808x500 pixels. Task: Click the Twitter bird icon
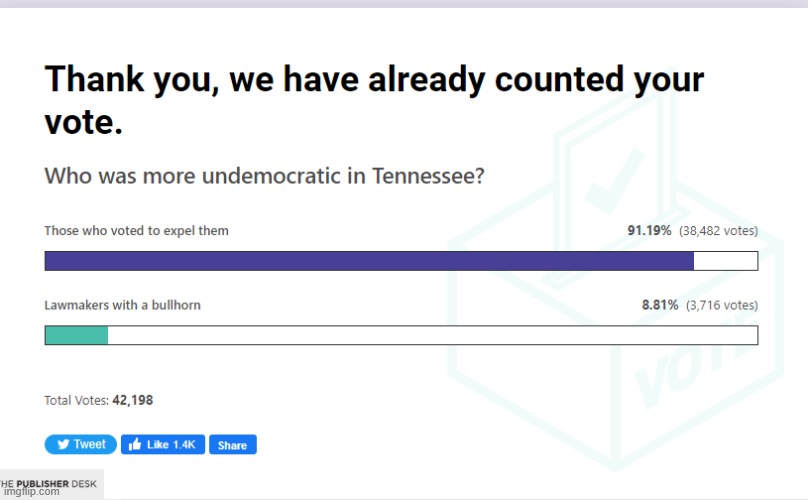pos(61,444)
